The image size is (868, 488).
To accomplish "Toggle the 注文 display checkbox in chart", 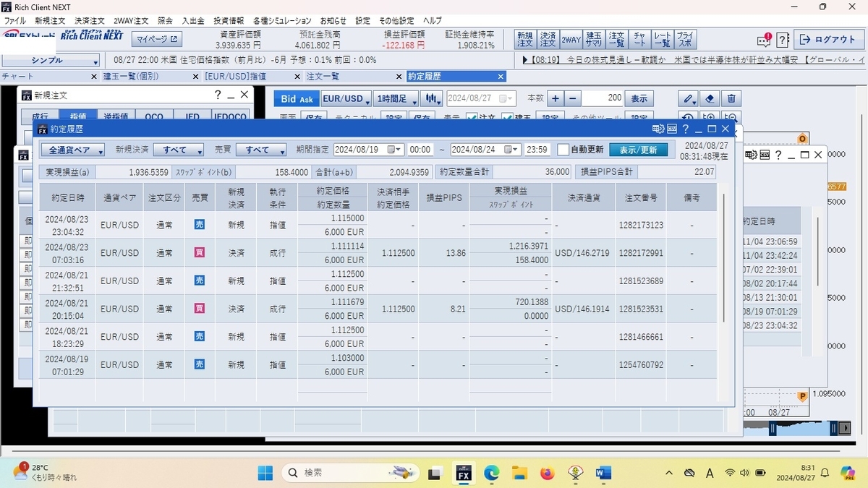I will [x=472, y=117].
